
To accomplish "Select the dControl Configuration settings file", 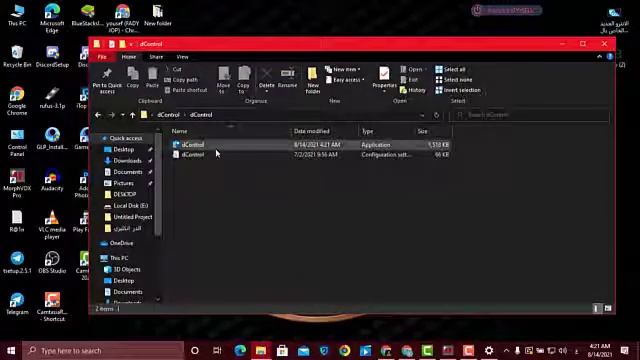I will 310,155.
